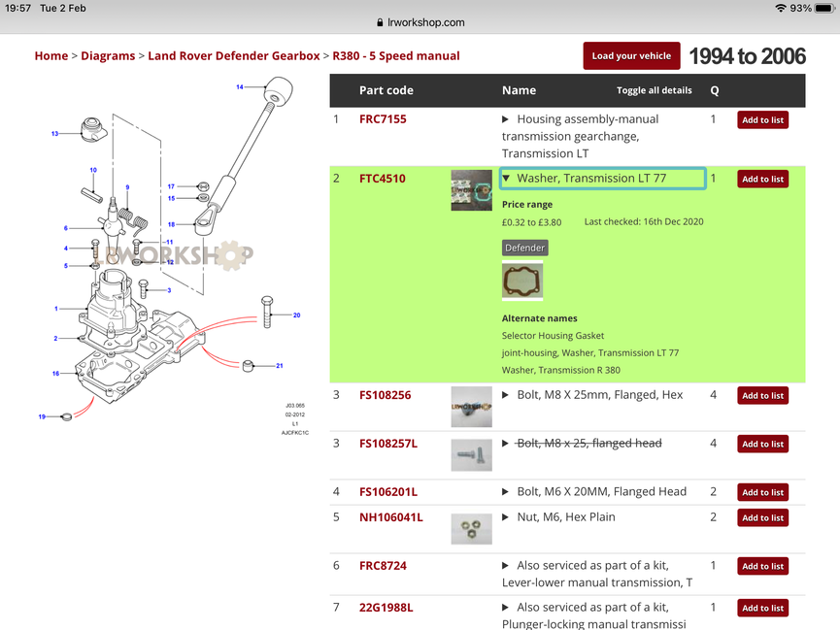Open part code FTC4510
This screenshot has width=840, height=630.
[x=382, y=179]
